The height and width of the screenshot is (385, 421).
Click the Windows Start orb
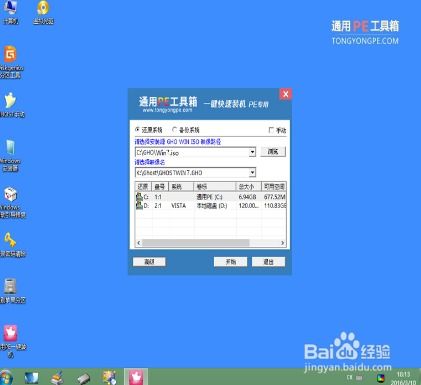pyautogui.click(x=6, y=377)
